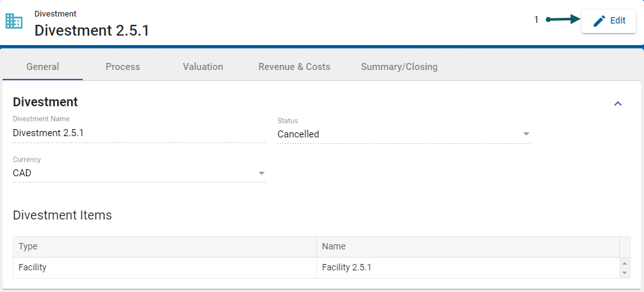Viewport: 644px width, 292px height.
Task: Open the Summary/Closing tab
Action: 399,67
